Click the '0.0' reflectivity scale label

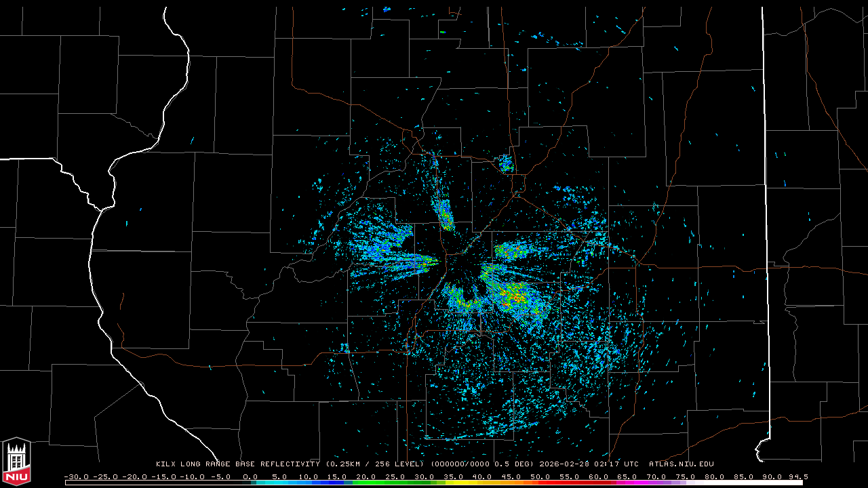[x=250, y=476]
